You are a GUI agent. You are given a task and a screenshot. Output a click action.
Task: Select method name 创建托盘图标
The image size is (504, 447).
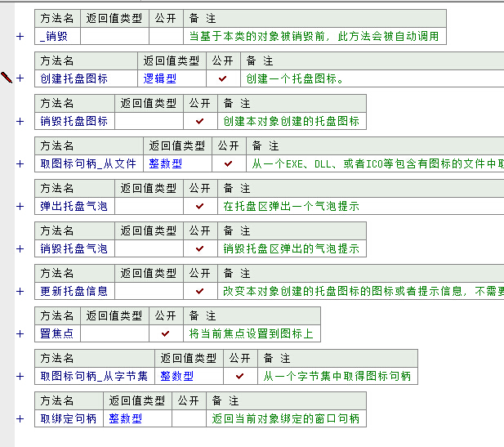click(74, 78)
